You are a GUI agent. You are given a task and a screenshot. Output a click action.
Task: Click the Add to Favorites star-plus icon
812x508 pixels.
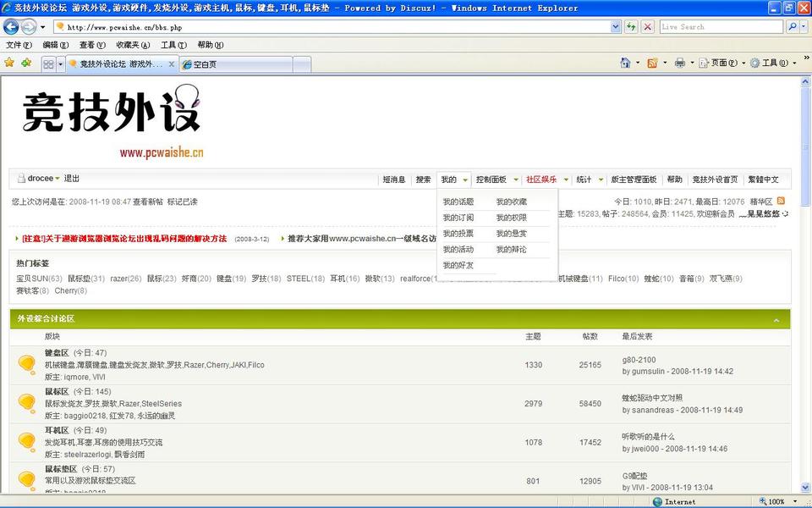pyautogui.click(x=26, y=63)
